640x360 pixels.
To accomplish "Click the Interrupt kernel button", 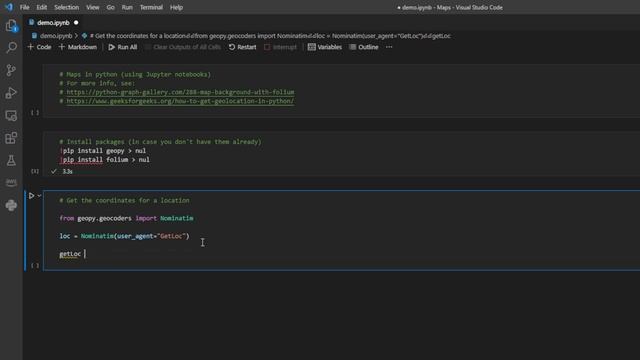I will pyautogui.click(x=281, y=47).
